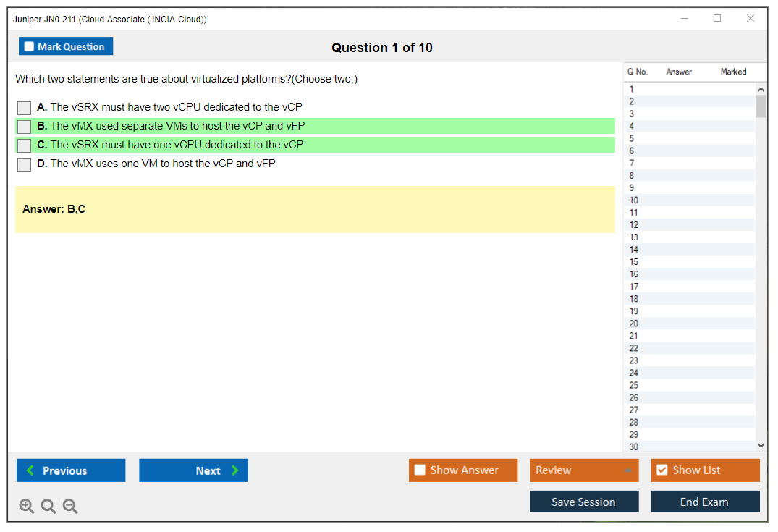Open the Review dropdown
This screenshot has height=532, width=778.
584,470
